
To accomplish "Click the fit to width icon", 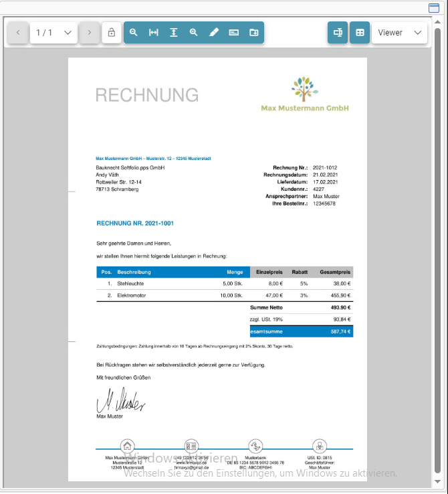I will 154,32.
